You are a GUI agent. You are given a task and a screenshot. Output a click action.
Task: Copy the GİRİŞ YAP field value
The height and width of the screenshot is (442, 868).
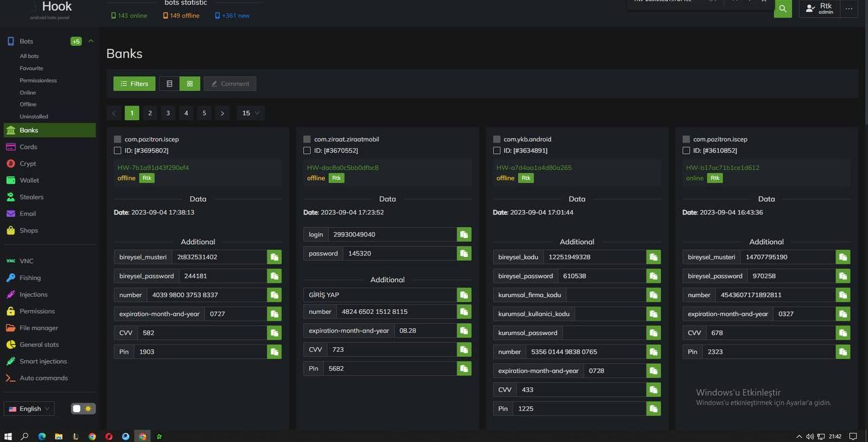(x=464, y=295)
